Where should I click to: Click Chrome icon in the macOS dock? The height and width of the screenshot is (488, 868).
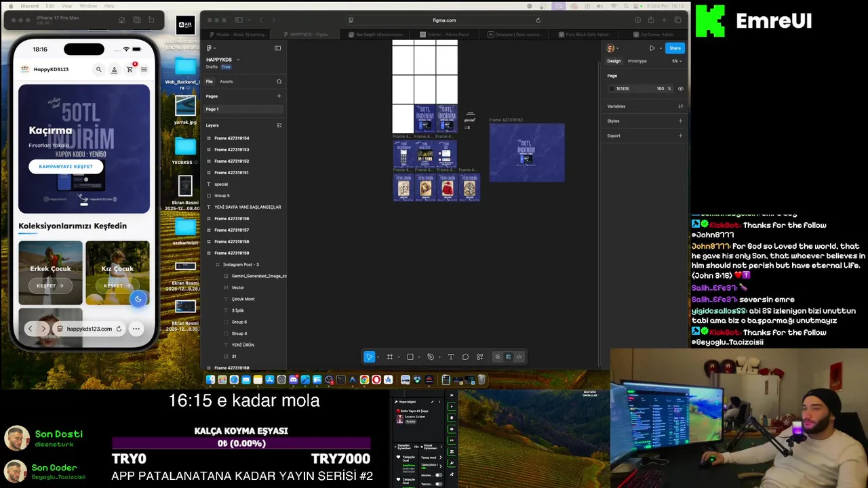364,380
